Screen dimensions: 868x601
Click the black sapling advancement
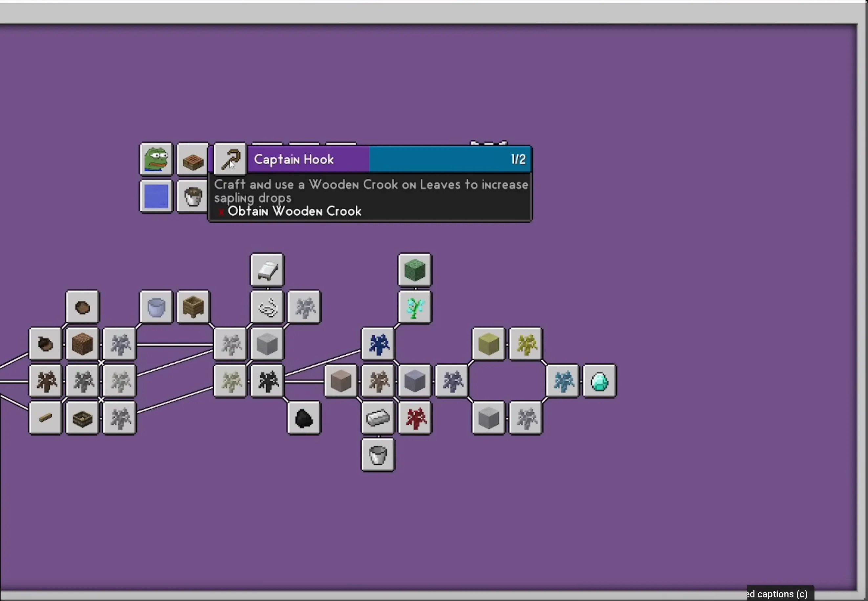coord(267,381)
